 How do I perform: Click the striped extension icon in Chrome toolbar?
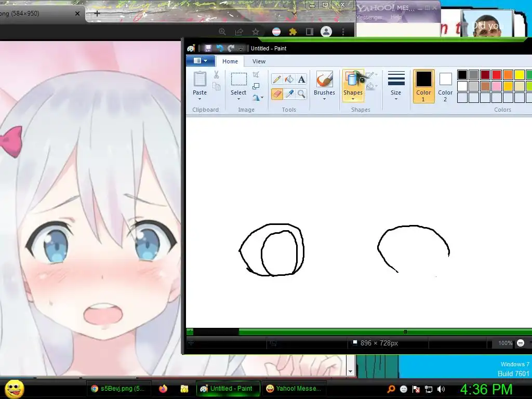tap(276, 32)
